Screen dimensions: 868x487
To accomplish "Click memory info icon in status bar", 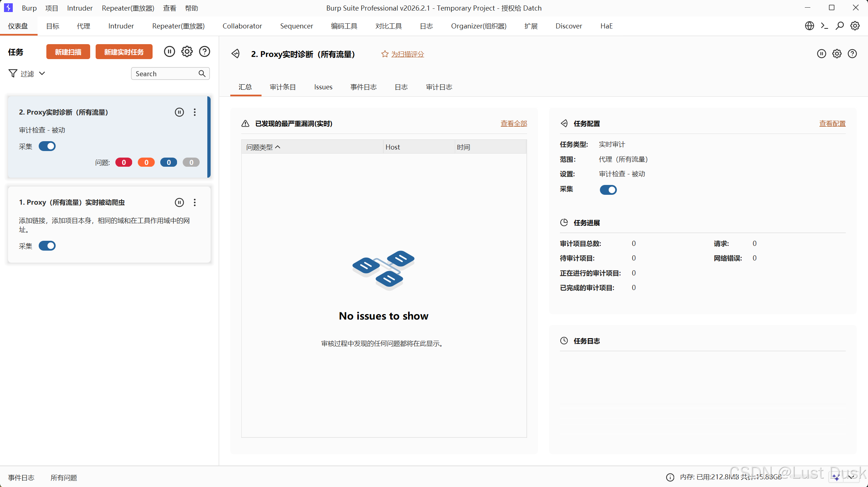I will click(670, 477).
